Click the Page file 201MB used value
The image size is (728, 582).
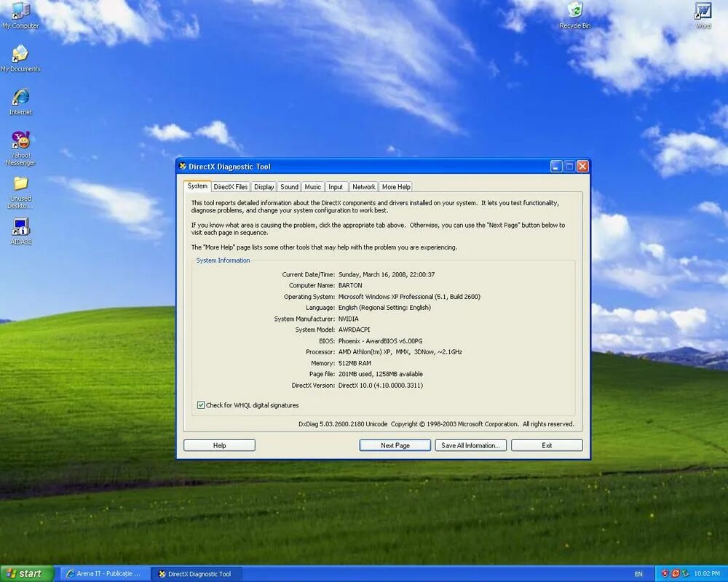tap(380, 374)
